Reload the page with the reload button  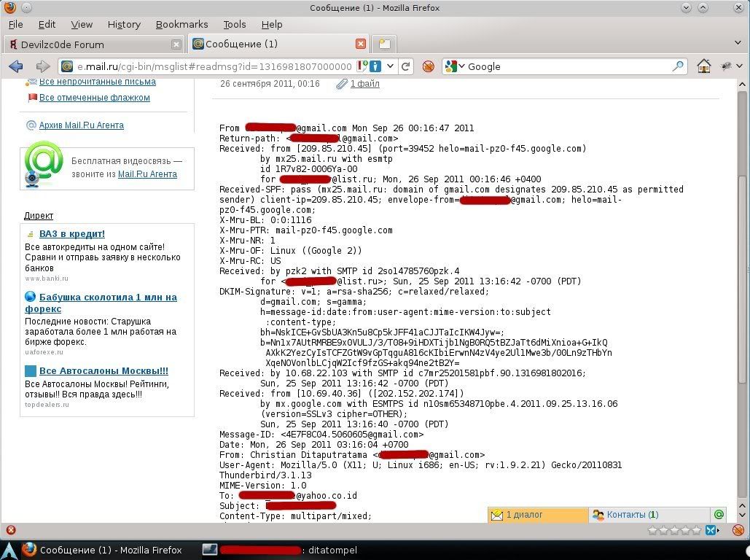405,66
